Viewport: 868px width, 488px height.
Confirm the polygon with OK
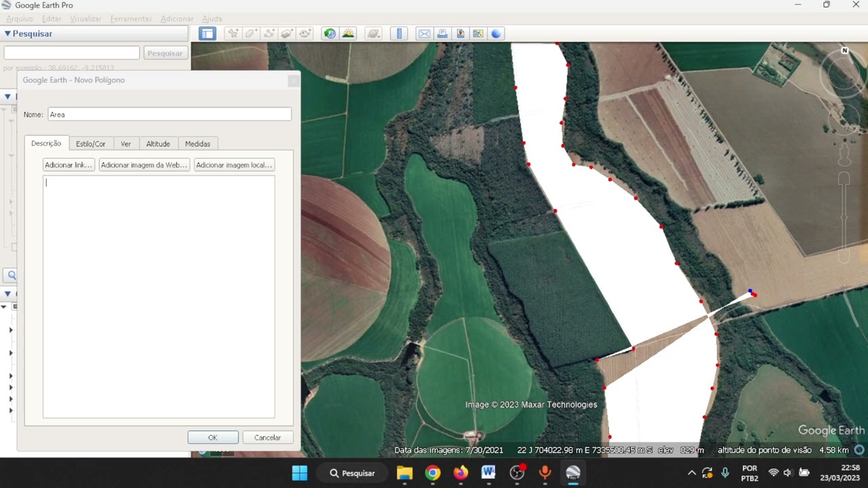(x=213, y=437)
